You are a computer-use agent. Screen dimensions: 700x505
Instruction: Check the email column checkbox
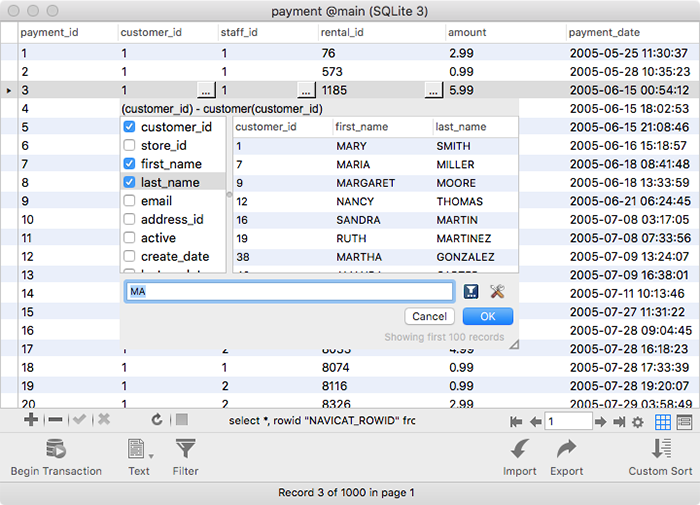[129, 200]
